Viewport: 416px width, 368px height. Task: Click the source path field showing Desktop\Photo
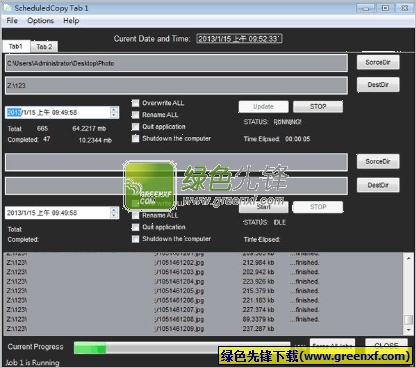pos(176,63)
